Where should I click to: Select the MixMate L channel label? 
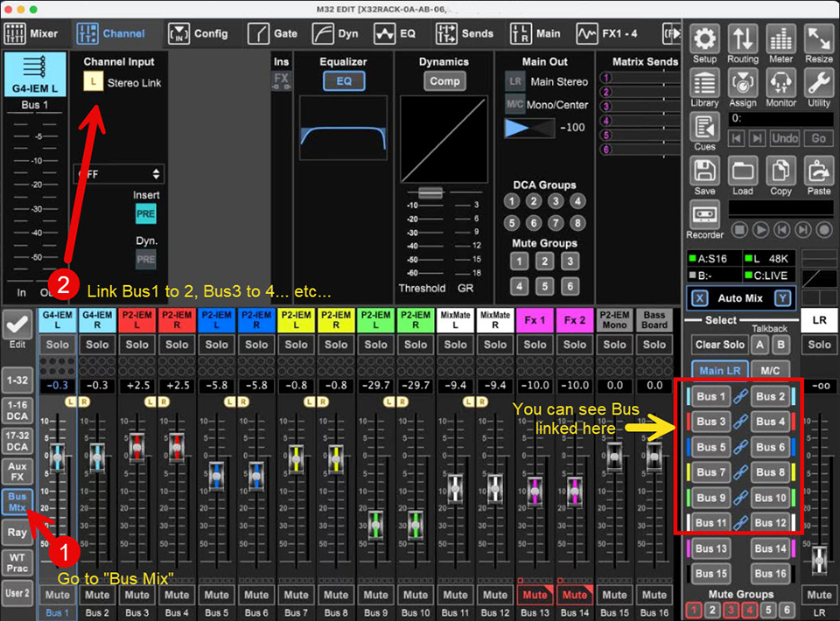coord(455,319)
